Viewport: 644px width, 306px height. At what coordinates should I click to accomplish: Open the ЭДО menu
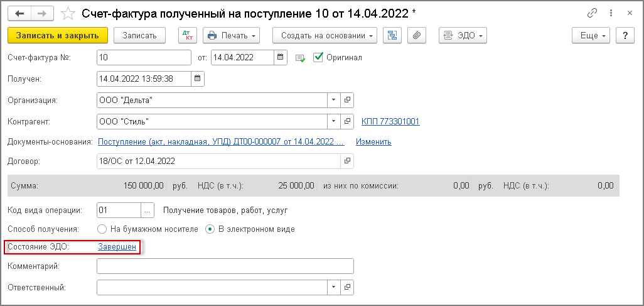point(463,36)
